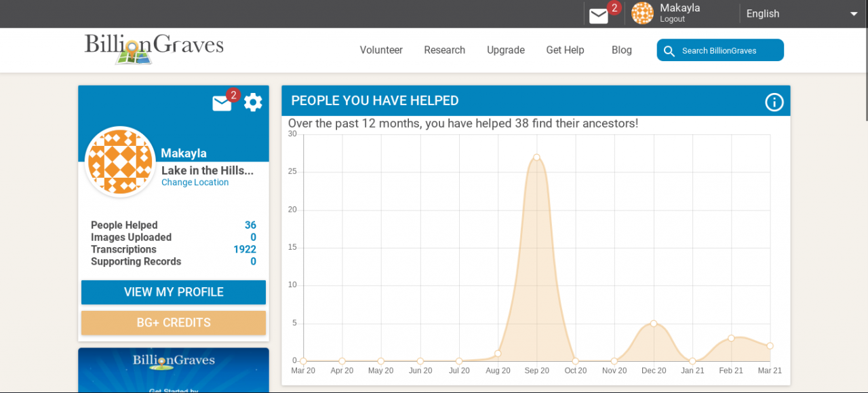Click the Feb 21 data point

point(731,338)
